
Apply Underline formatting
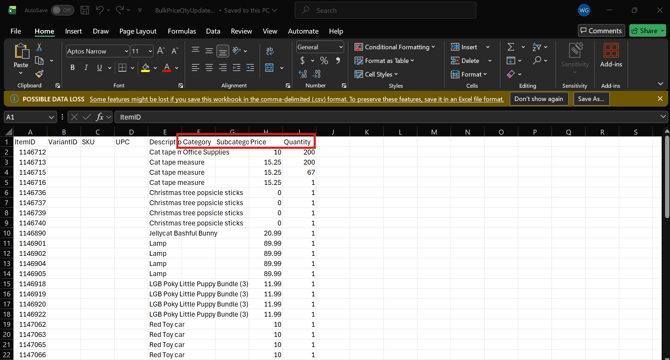tap(100, 67)
